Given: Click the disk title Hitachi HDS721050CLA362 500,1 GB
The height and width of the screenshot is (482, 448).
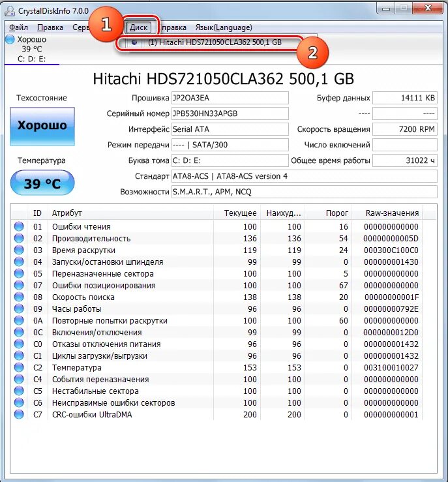Looking at the screenshot, I should tap(224, 79).
